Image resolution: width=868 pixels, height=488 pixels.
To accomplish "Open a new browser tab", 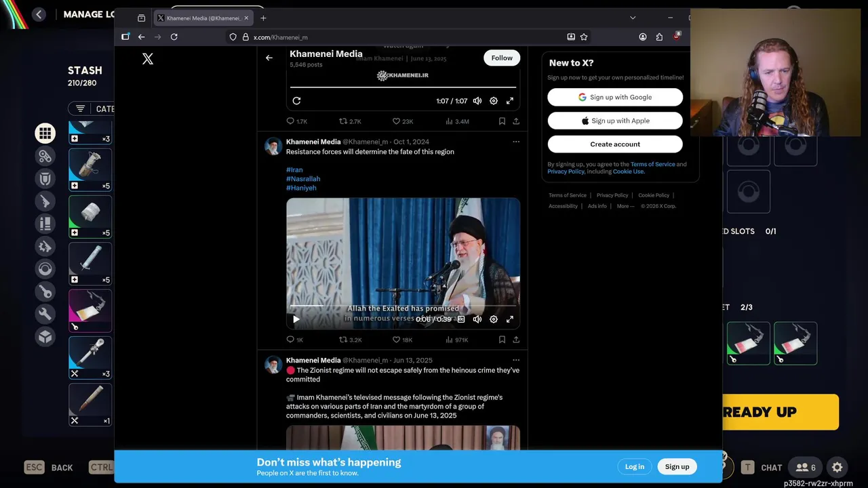I will coord(263,18).
